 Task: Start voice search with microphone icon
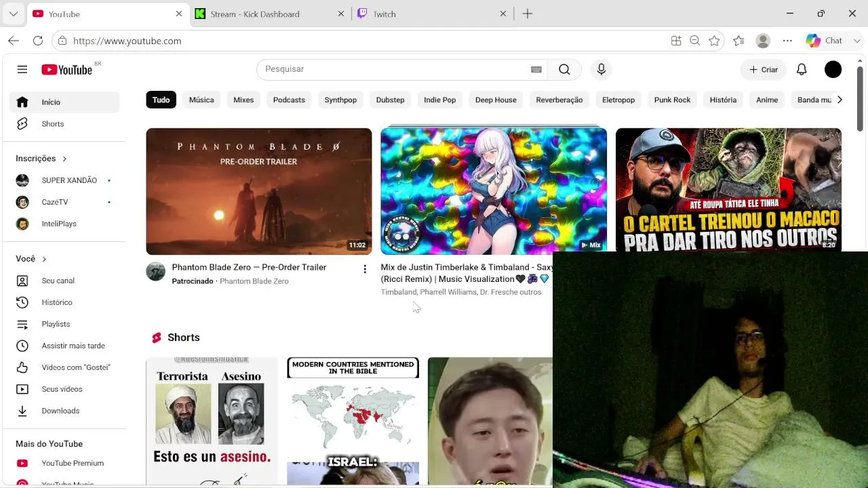[x=601, y=69]
